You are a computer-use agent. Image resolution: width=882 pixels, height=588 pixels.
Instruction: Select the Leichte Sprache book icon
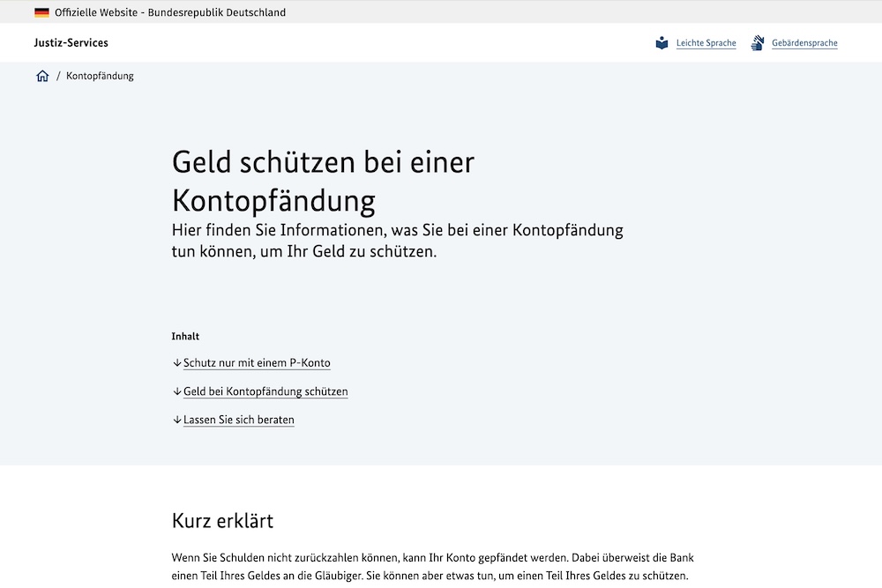click(661, 41)
